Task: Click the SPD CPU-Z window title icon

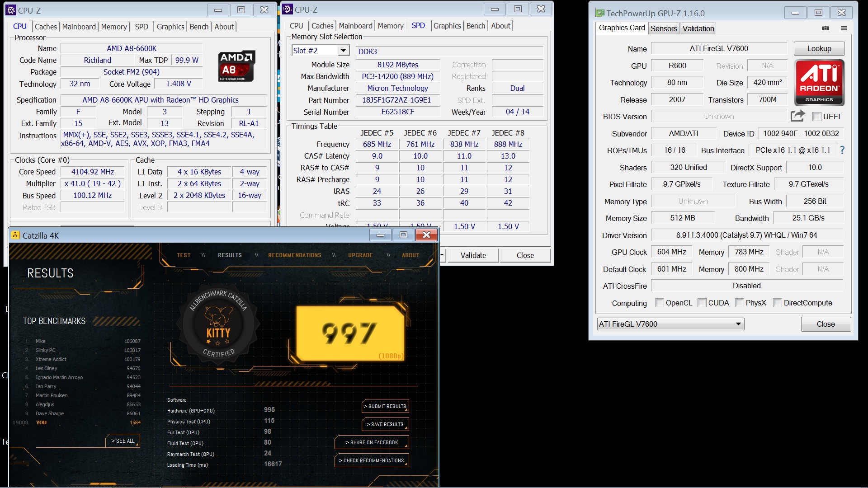Action: click(288, 9)
